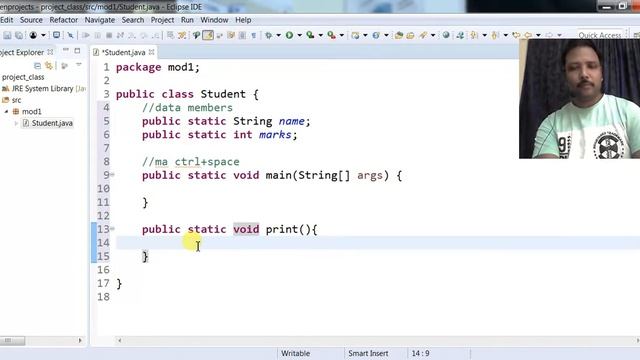Click the '14 : 9' cursor position status
The width and height of the screenshot is (640, 360).
[x=420, y=353]
